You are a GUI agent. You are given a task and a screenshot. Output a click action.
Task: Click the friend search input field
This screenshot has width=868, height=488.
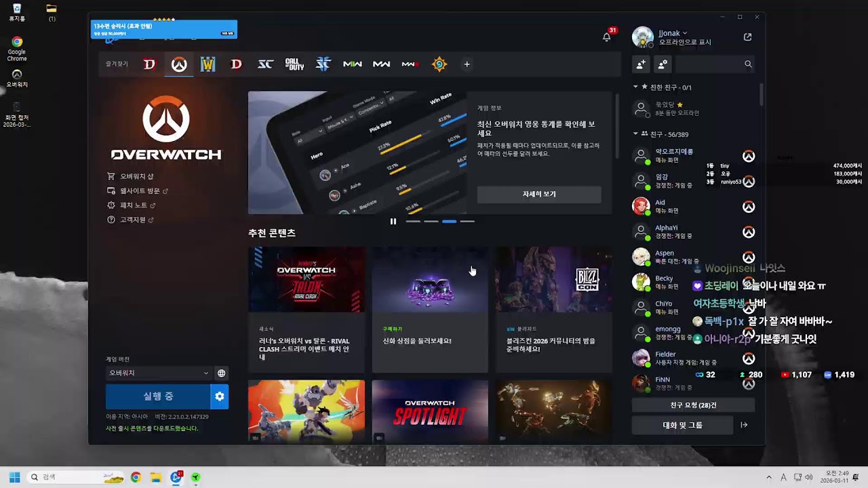715,64
